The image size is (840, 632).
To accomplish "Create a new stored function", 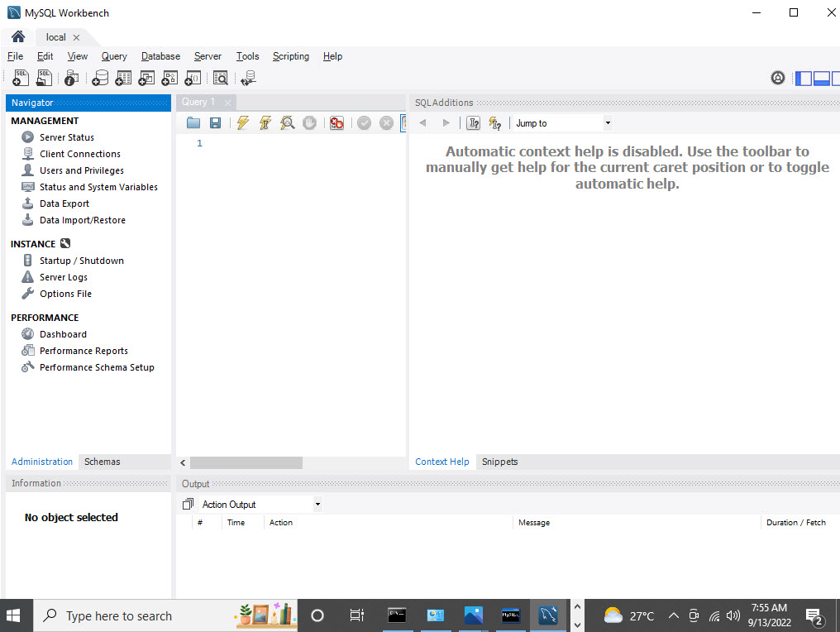I will pos(193,77).
